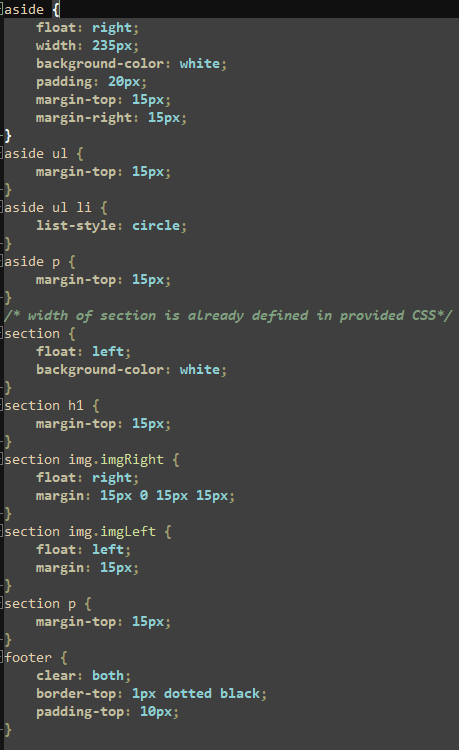459x750 pixels.
Task: Collapse the 'section h1' rule block
Action: (2, 406)
